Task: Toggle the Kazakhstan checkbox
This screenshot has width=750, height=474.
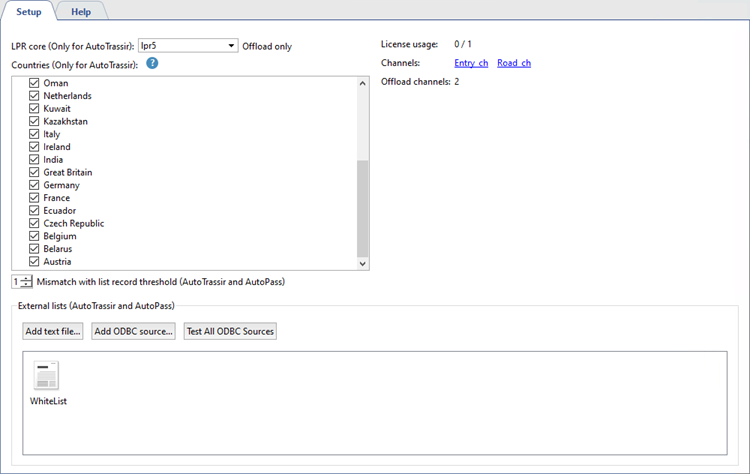Action: (35, 121)
